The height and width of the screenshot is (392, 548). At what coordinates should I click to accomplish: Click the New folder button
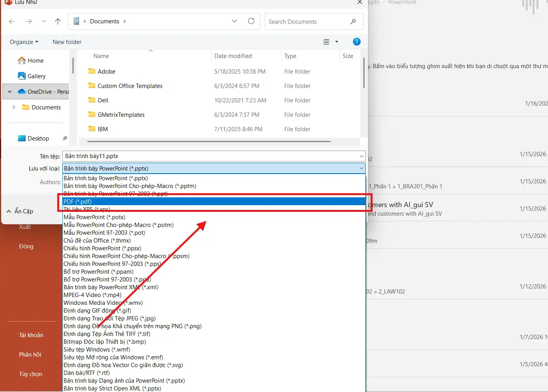(67, 42)
